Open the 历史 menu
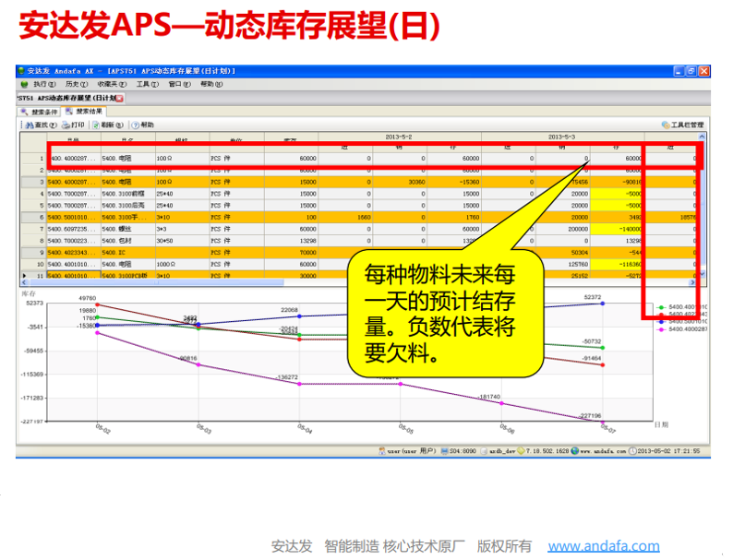This screenshot has width=745, height=560. [x=77, y=85]
